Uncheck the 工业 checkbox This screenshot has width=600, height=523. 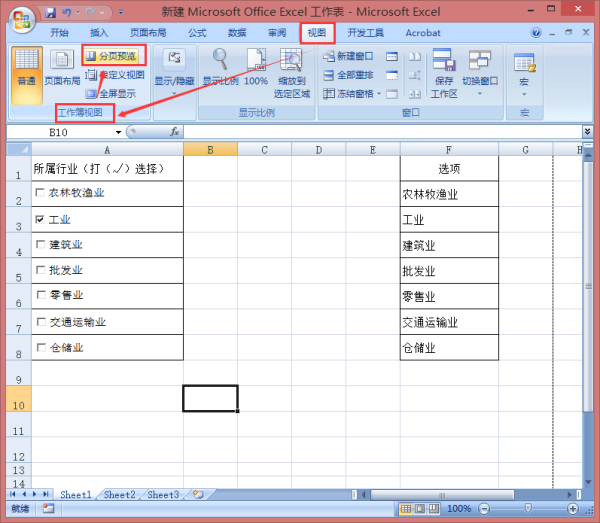pos(39,219)
